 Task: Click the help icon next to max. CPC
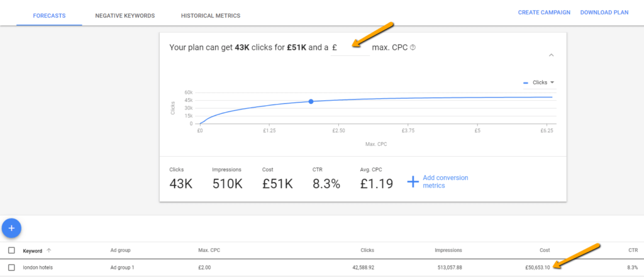pos(413,48)
